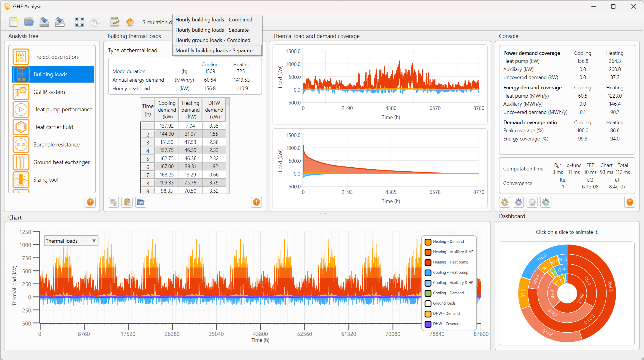The width and height of the screenshot is (644, 360).
Task: Create a new project with the blank page icon
Action: 13,22
